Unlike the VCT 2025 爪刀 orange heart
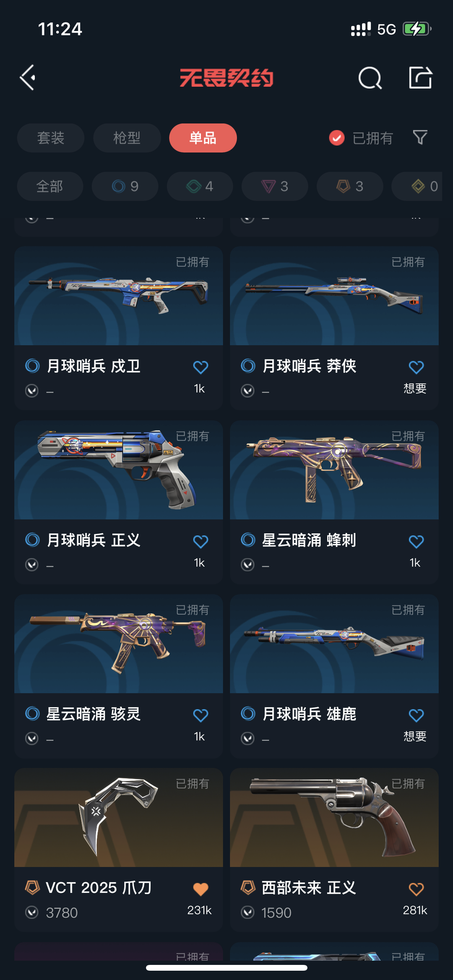453x980 pixels. 200,889
